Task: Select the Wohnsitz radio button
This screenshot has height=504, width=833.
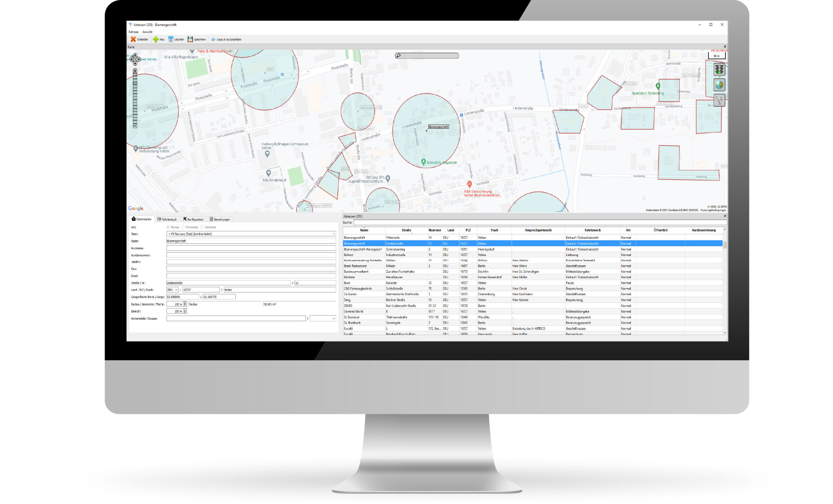Action: [x=202, y=227]
